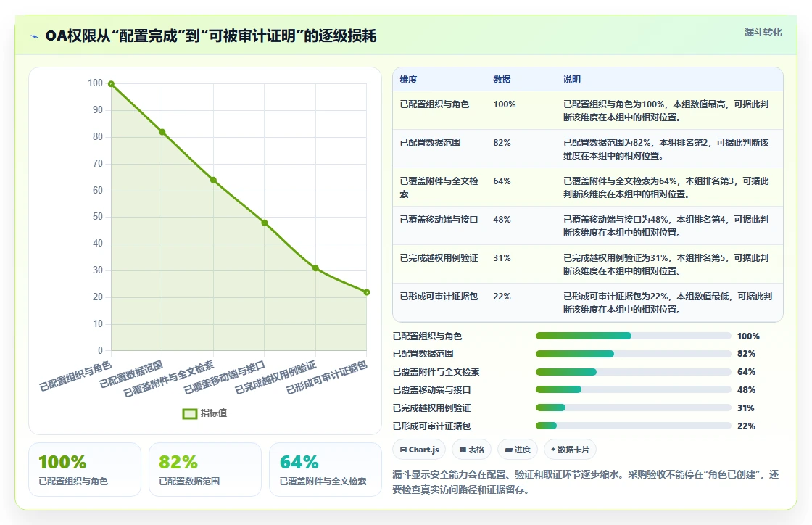Click the panel title OA权限从配置完成
The image size is (812, 525).
click(x=211, y=36)
